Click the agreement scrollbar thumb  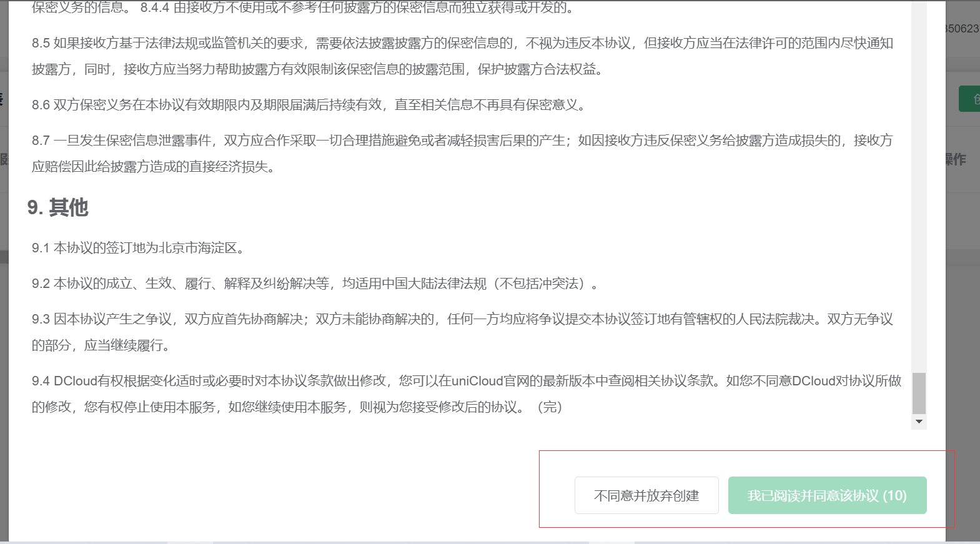(x=919, y=393)
